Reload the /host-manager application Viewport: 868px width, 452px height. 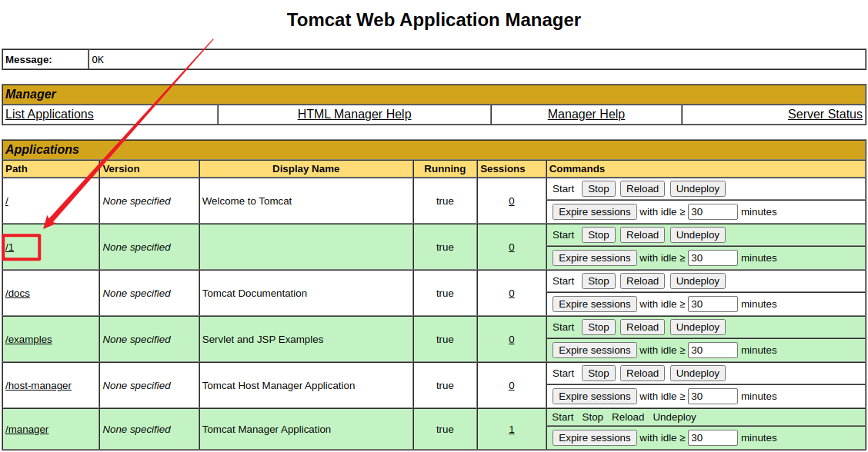pos(642,374)
